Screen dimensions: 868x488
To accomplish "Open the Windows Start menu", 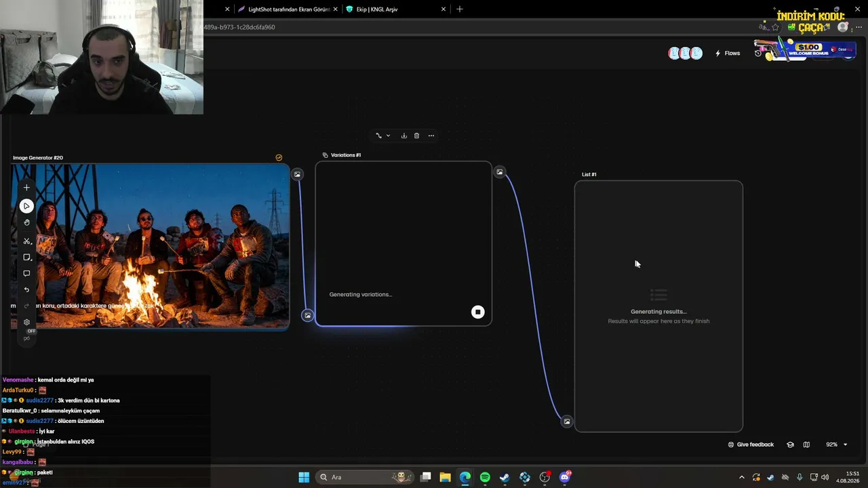I will 304,477.
